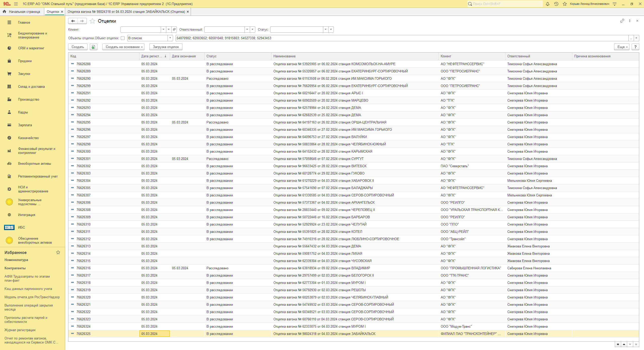Select client ПАО "Северсталь" cell
Viewport: 644px width, 350px height.
(472, 166)
